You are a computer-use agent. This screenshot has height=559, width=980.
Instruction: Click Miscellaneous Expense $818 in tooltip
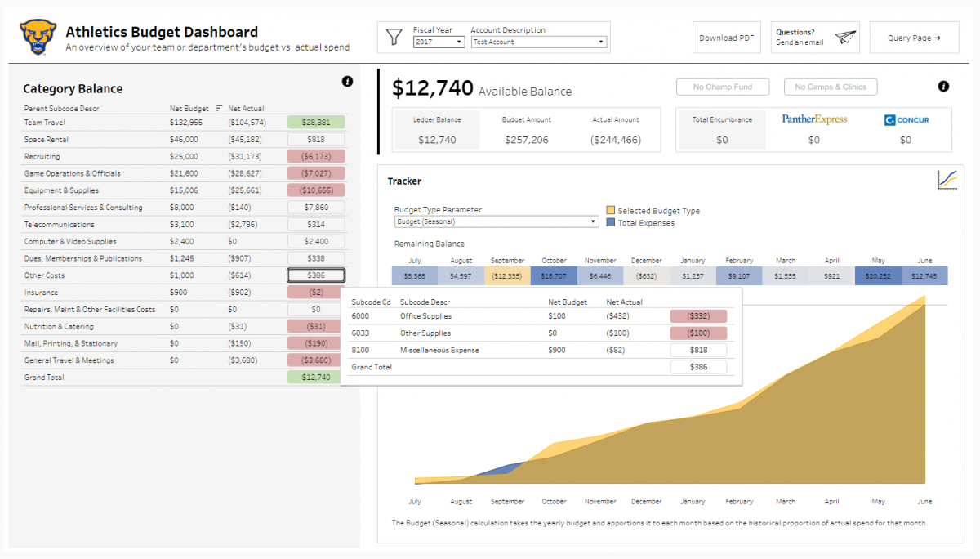tap(698, 350)
